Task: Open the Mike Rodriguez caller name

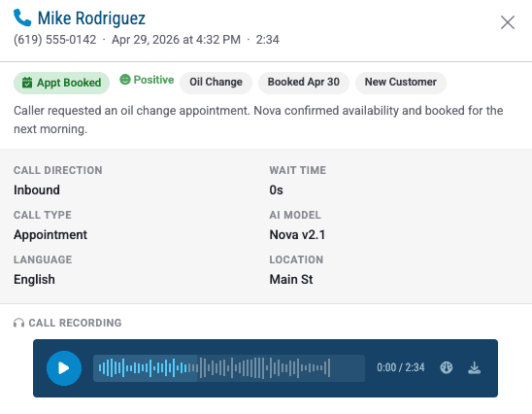Action: [x=91, y=18]
